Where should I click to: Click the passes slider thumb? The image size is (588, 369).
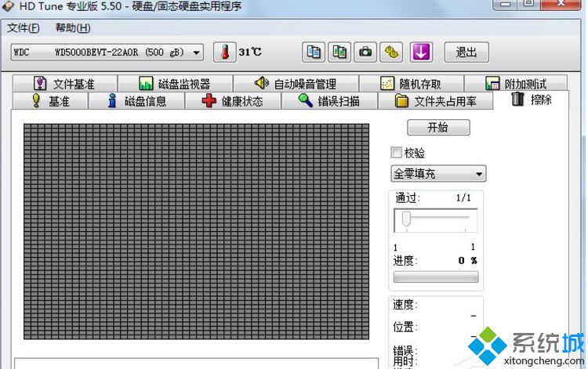pos(406,219)
